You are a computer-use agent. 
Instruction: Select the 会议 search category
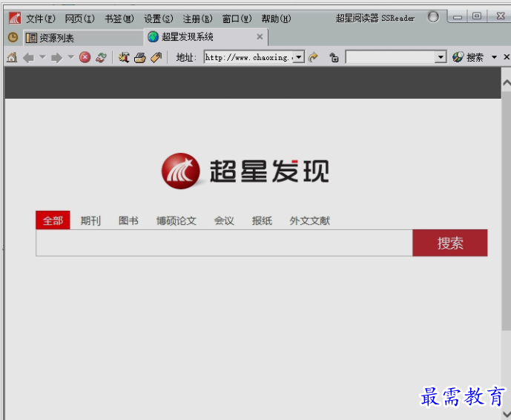pyautogui.click(x=224, y=221)
